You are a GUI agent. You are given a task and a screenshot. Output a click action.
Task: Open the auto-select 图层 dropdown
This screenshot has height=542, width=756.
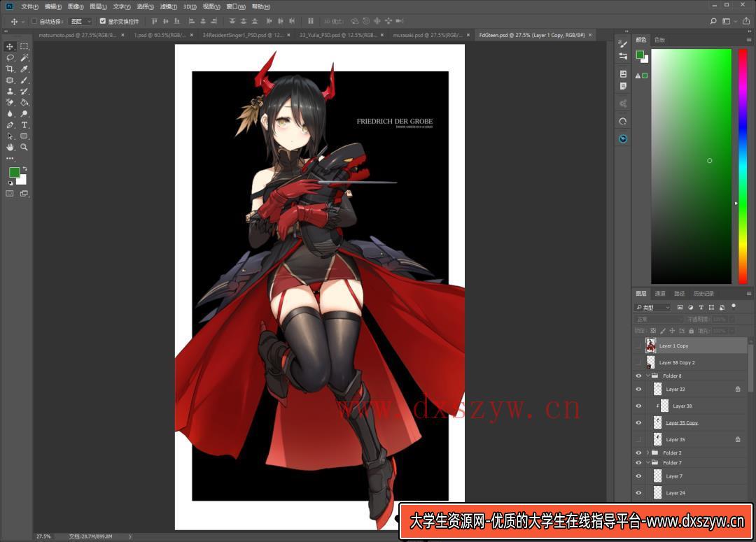[x=80, y=21]
